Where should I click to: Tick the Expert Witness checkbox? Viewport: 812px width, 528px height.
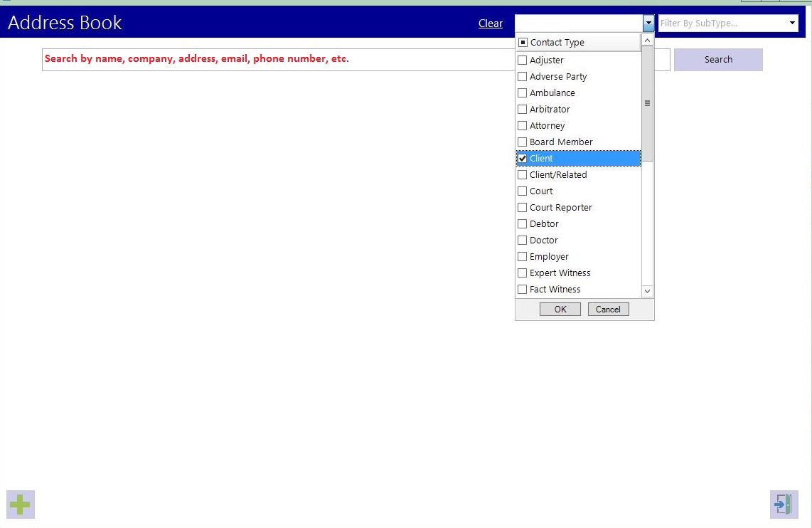coord(523,273)
